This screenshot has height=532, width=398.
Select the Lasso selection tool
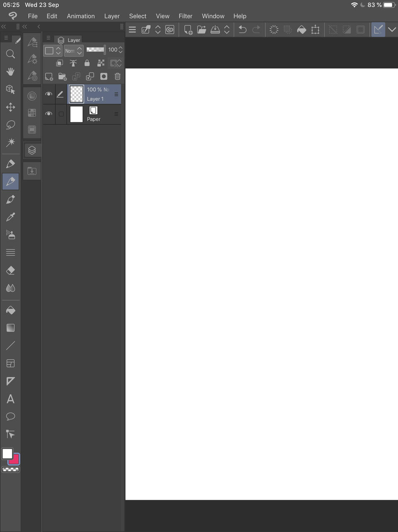11,125
